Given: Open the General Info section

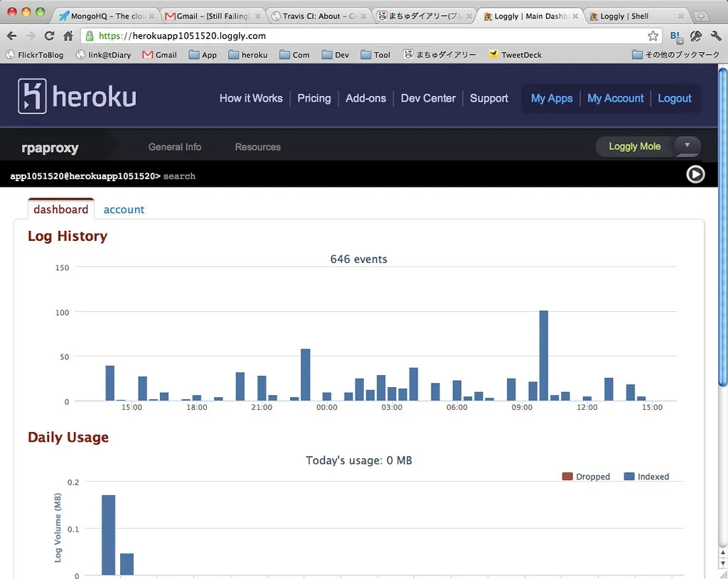Looking at the screenshot, I should click(175, 147).
